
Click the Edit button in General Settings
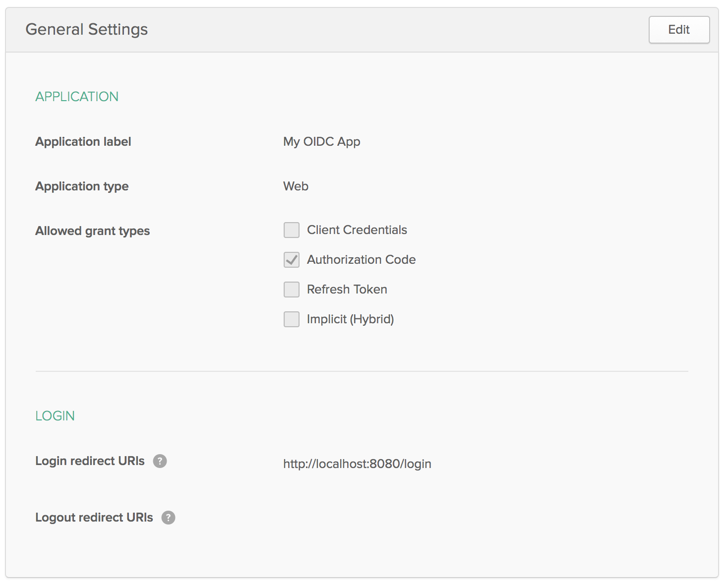678,30
